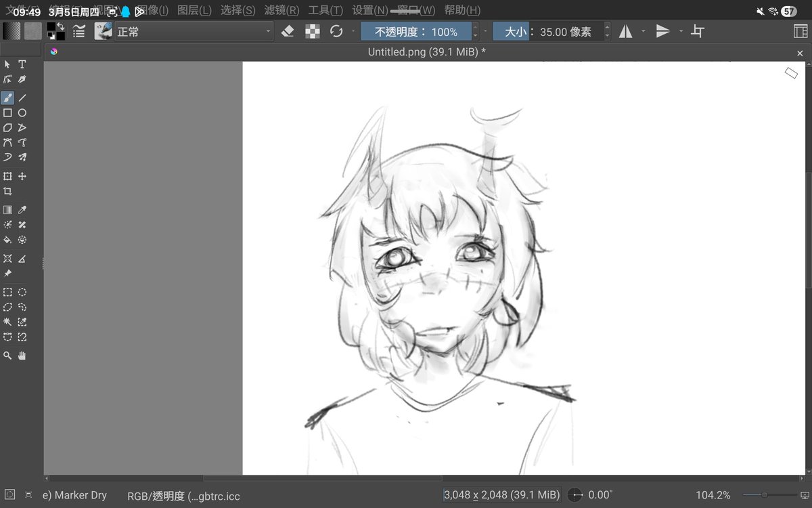Open the 选择(S) menu
The image size is (812, 508).
[238, 10]
